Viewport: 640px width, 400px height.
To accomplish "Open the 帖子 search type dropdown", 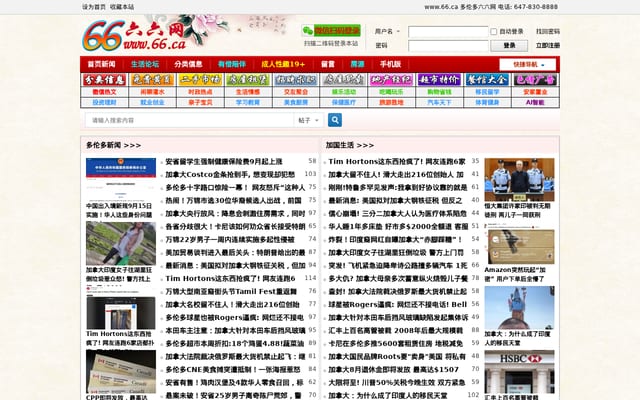I will click(x=309, y=120).
